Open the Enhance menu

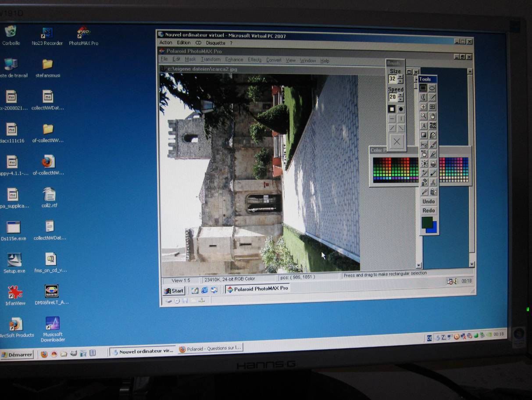[x=234, y=60]
